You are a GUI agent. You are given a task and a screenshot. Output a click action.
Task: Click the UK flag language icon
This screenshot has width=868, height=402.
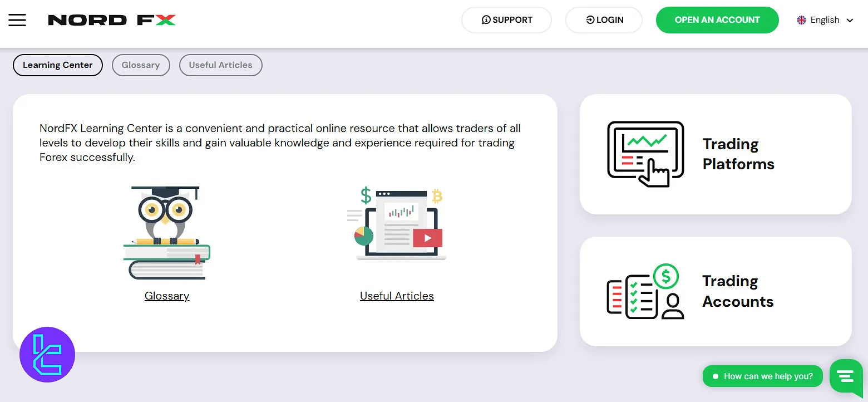click(801, 20)
